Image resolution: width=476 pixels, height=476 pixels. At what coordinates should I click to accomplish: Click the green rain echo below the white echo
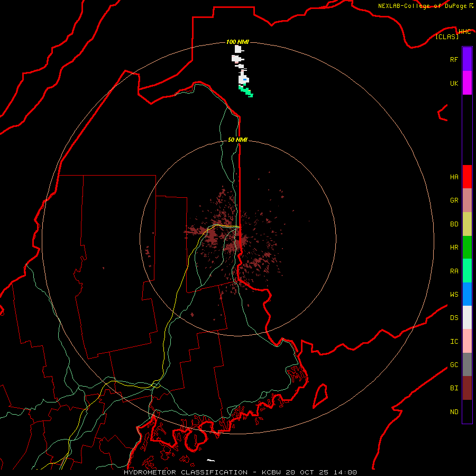pos(246,91)
